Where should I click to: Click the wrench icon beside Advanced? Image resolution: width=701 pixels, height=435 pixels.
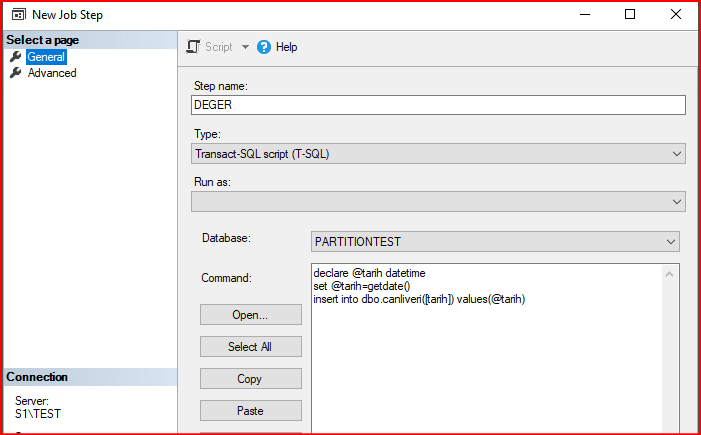[15, 73]
